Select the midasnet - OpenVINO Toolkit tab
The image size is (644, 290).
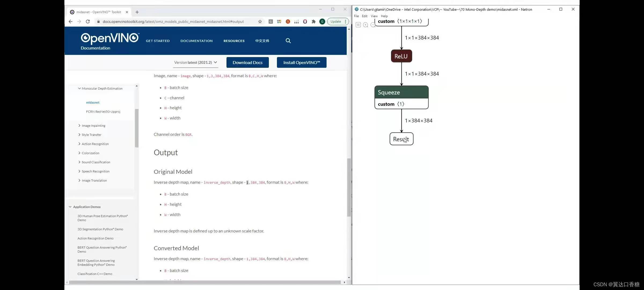click(x=99, y=12)
